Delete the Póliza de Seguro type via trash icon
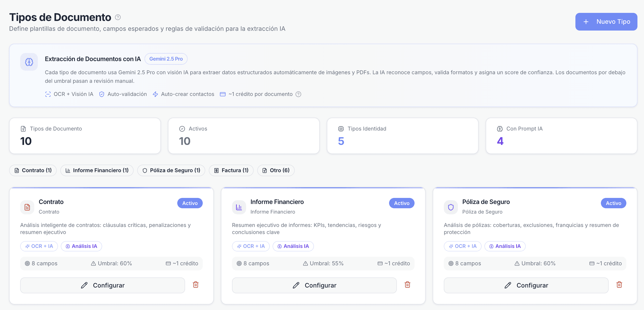 click(619, 285)
